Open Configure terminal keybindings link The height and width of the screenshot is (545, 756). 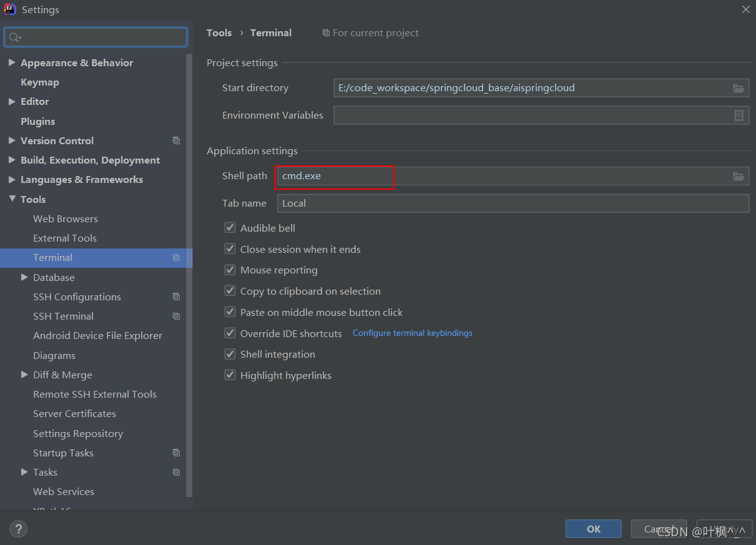click(413, 333)
